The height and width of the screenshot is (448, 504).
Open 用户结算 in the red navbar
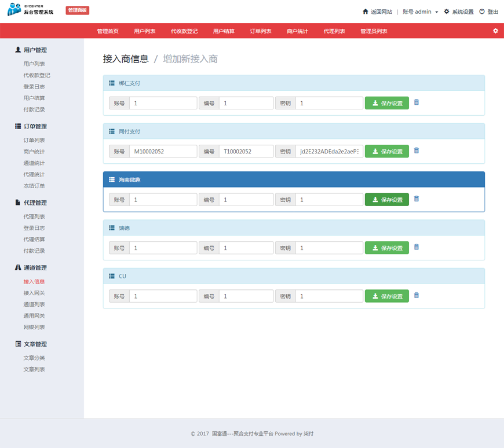click(x=224, y=31)
